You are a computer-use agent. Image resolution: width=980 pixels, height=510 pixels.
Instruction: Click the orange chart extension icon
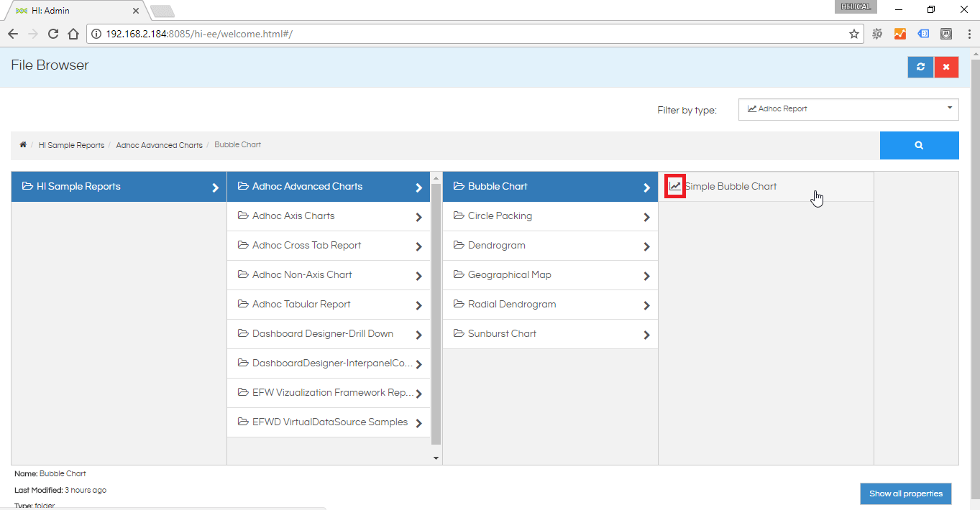(900, 34)
